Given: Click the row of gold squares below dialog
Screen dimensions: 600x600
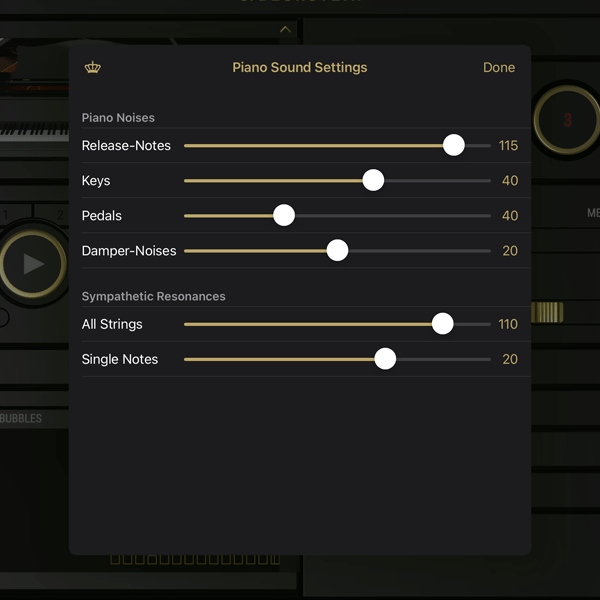Looking at the screenshot, I should coord(195,559).
